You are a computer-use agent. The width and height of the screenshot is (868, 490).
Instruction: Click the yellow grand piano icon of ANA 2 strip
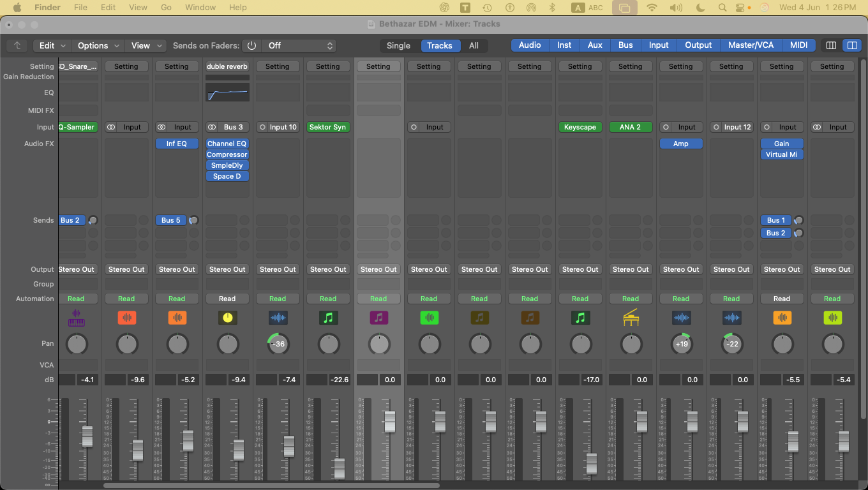(x=631, y=317)
